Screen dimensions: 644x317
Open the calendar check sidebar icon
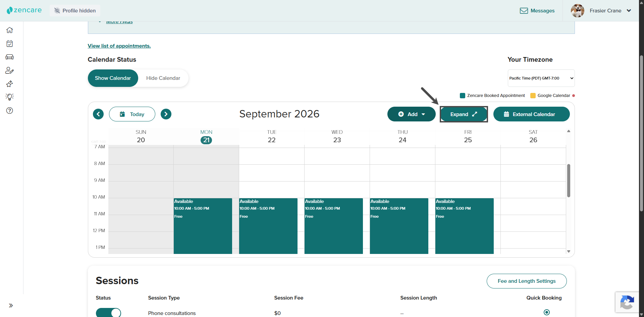(10, 44)
